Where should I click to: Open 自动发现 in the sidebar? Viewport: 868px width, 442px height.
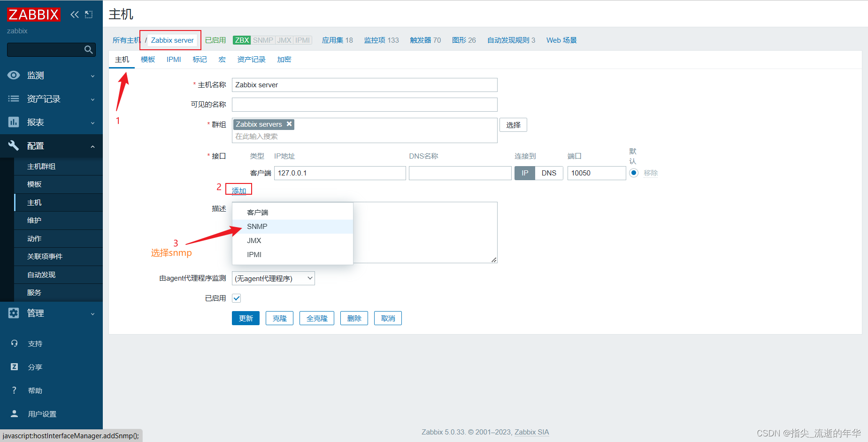58,275
